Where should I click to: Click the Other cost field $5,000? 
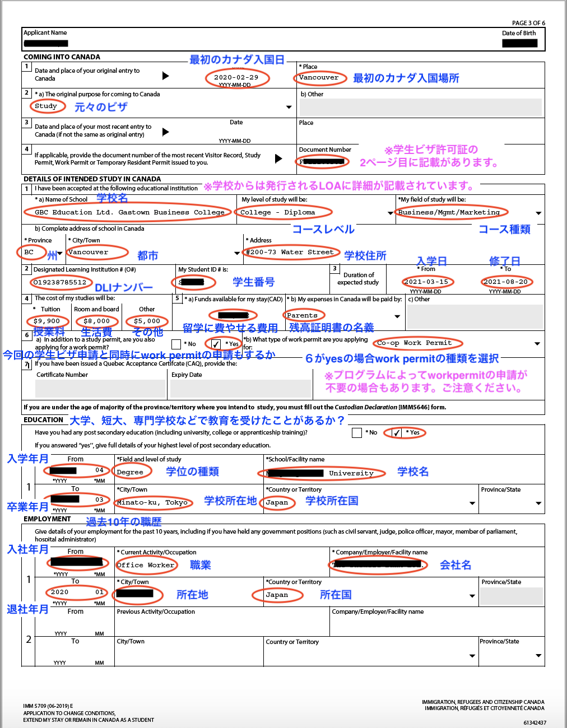(147, 321)
